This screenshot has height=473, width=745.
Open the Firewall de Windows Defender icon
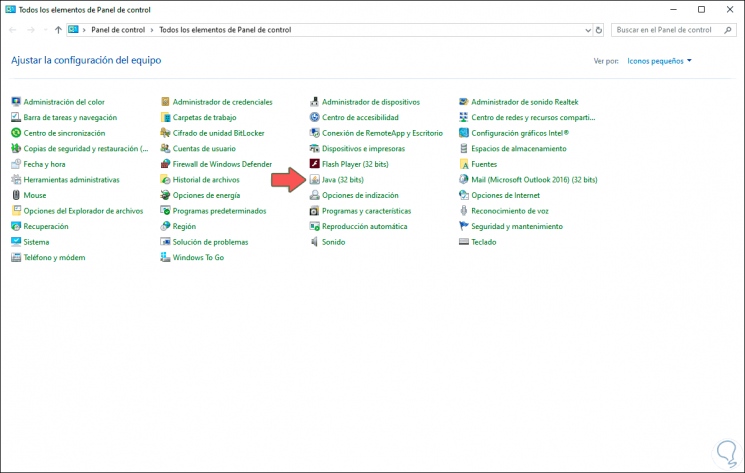pyautogui.click(x=165, y=164)
